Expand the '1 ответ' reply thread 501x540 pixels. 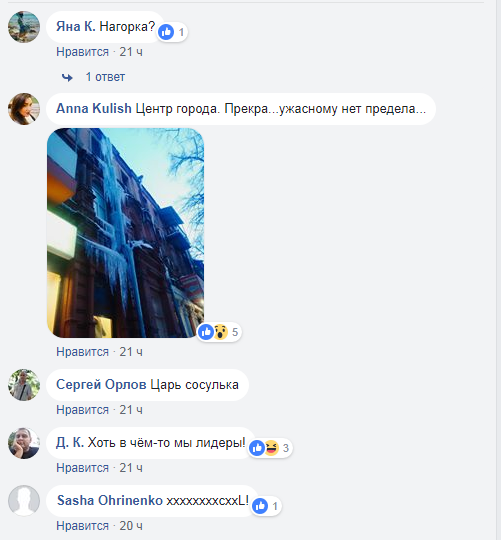click(x=105, y=77)
